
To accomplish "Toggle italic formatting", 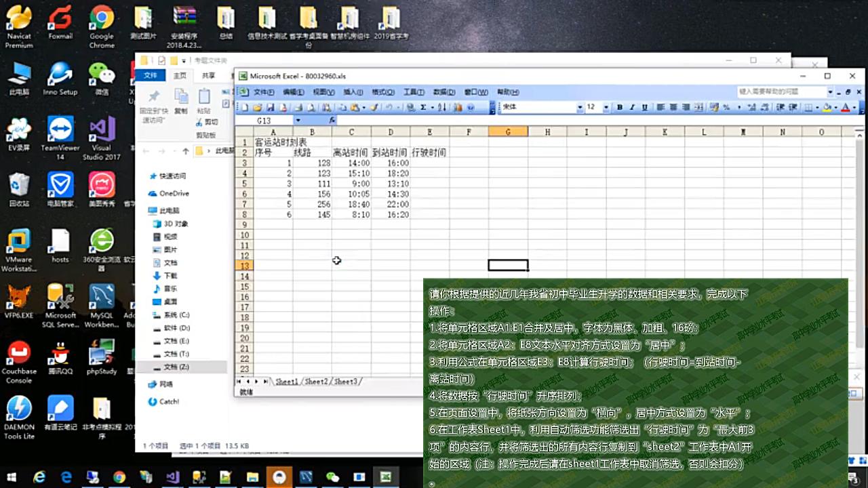I will (x=631, y=107).
